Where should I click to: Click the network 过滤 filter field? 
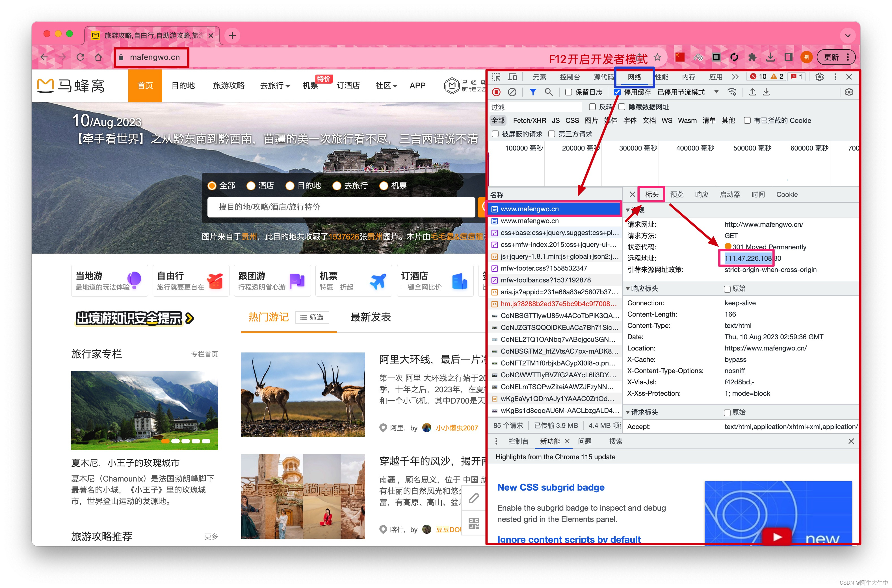pos(536,107)
